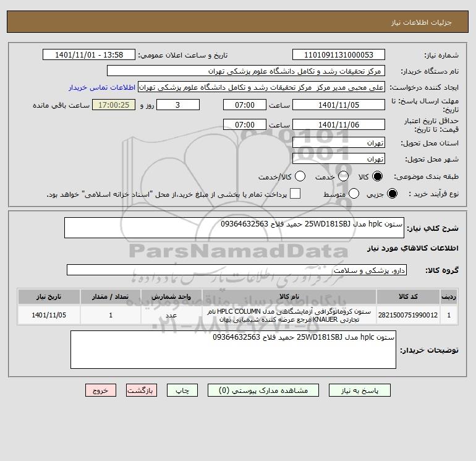Open مشاهده مدارک پیوستی (0) button

point(263,390)
